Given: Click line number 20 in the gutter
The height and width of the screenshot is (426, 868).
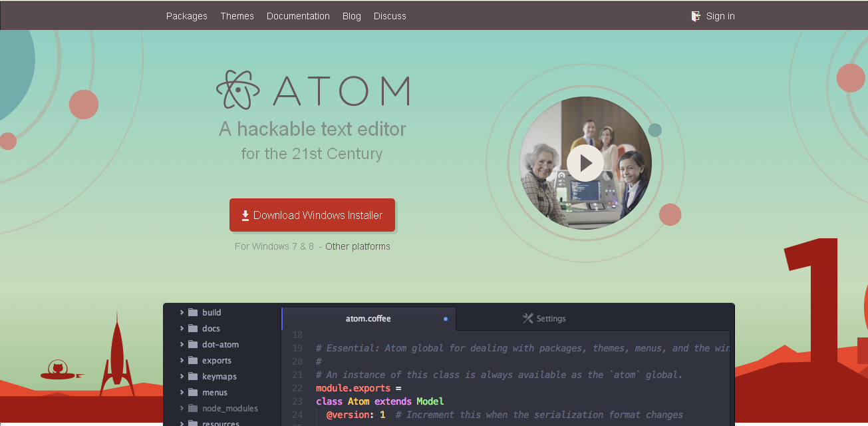Looking at the screenshot, I should tap(297, 361).
